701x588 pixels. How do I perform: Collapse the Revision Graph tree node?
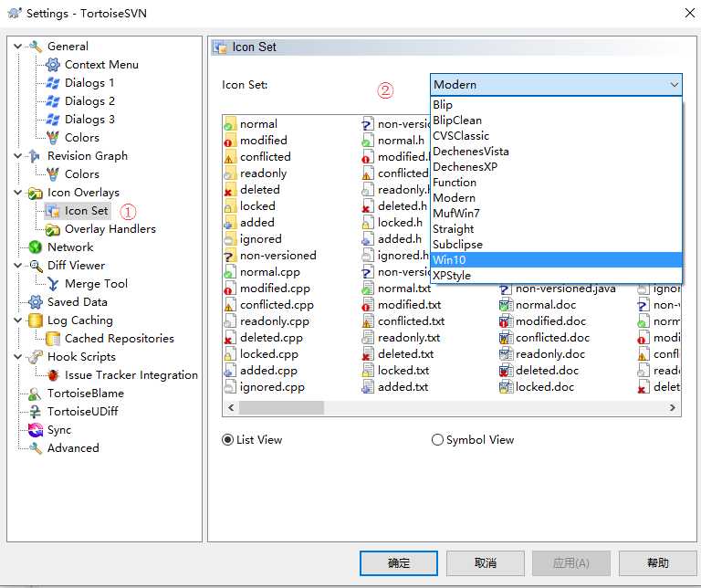(18, 155)
